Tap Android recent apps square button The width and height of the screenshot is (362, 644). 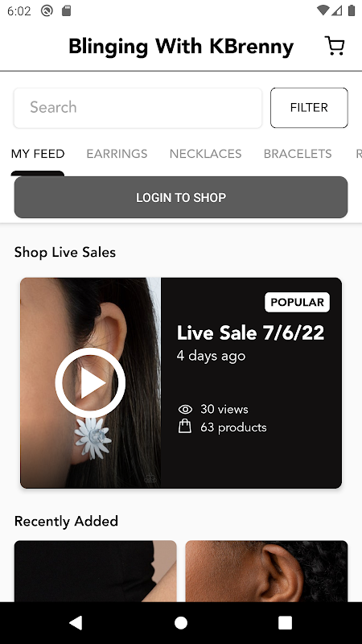tap(285, 622)
